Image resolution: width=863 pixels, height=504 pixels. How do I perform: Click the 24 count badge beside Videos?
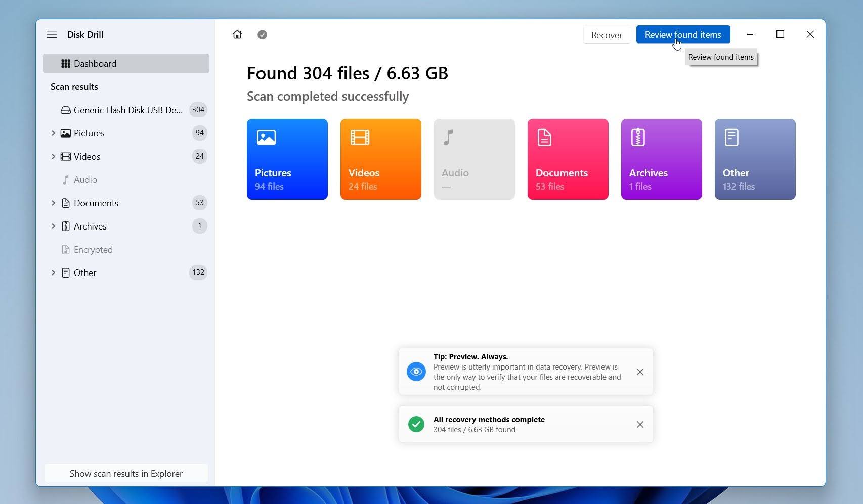(200, 156)
